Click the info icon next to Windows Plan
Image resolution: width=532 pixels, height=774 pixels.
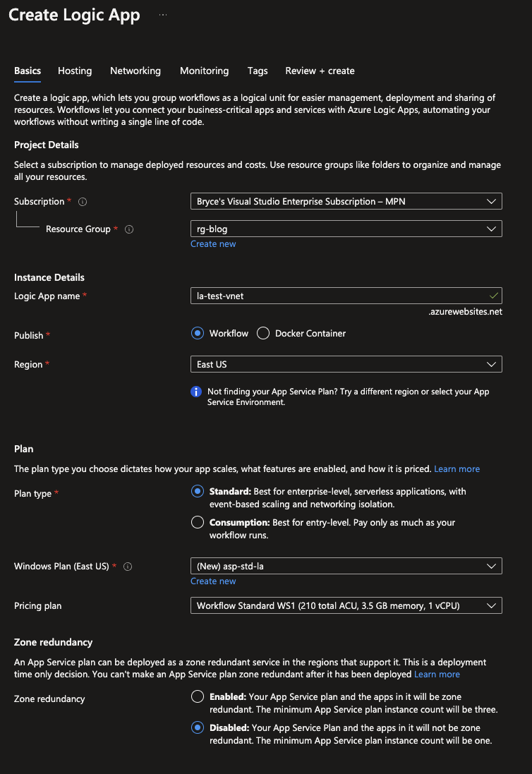128,567
